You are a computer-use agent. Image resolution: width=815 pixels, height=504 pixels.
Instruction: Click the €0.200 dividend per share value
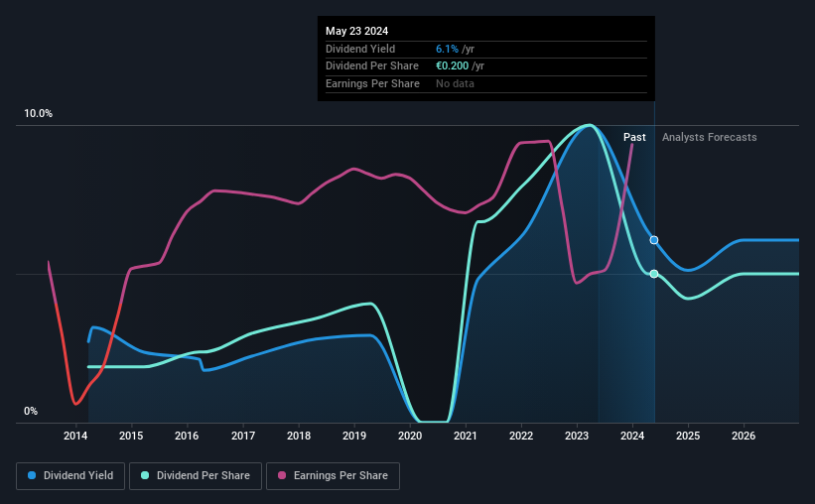[453, 66]
